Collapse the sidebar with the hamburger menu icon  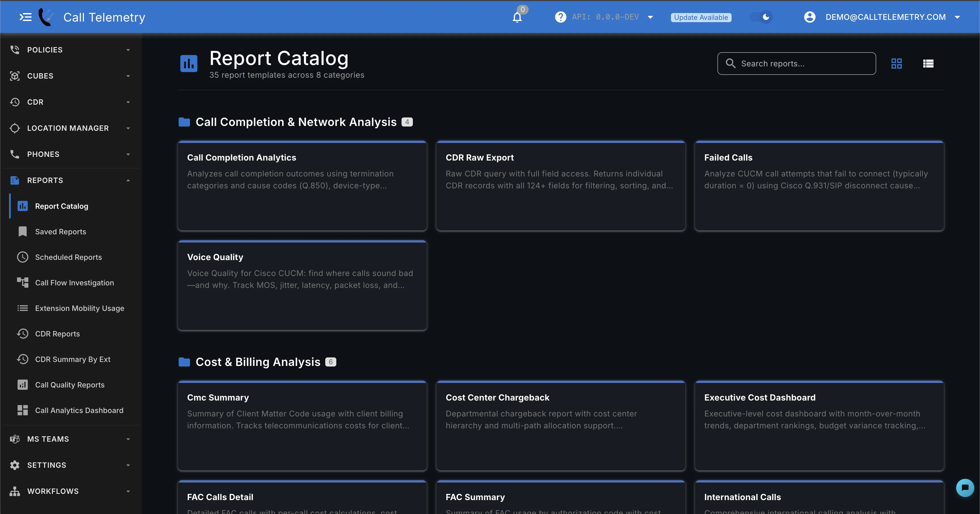click(x=26, y=17)
